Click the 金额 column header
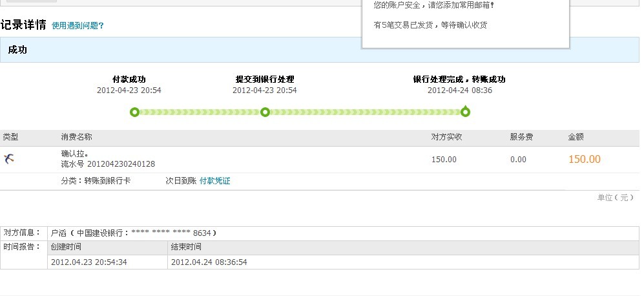The image size is (644, 296). click(576, 137)
